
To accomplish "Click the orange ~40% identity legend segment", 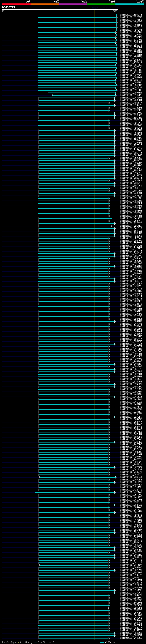I will tap(45, 4).
